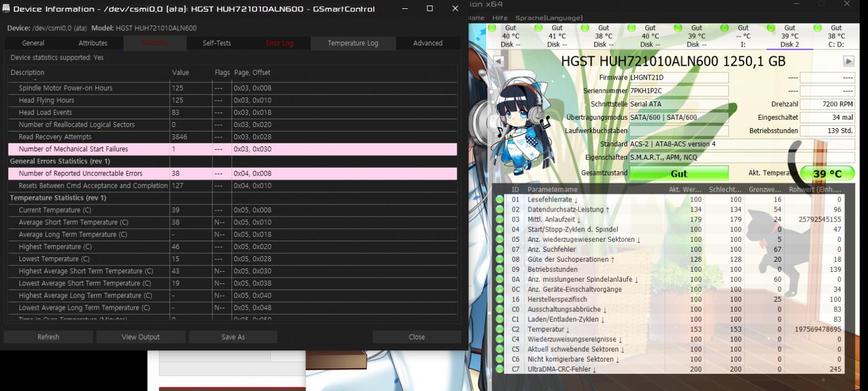The image size is (868, 391).
Task: Click the Close button in GSmartControl dialog
Action: 417,337
